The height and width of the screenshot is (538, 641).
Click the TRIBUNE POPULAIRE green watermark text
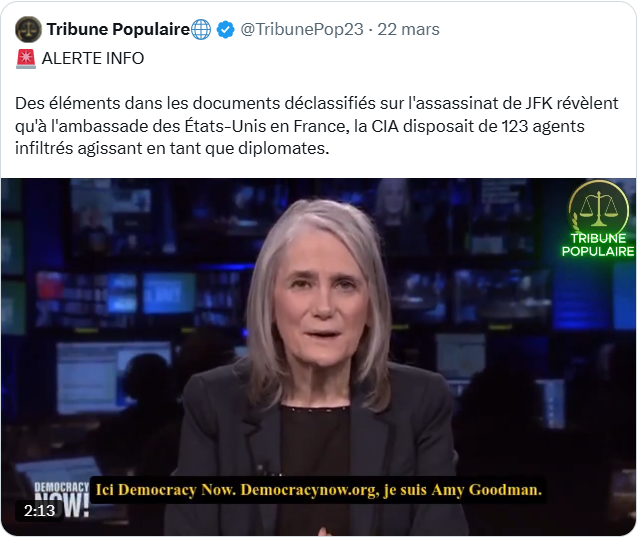(598, 244)
